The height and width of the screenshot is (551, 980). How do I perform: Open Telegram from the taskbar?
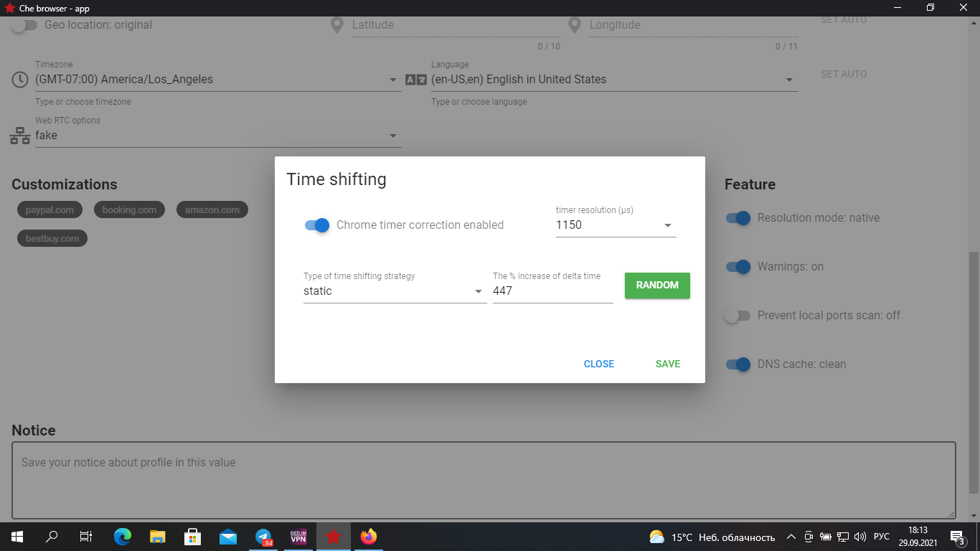(264, 537)
